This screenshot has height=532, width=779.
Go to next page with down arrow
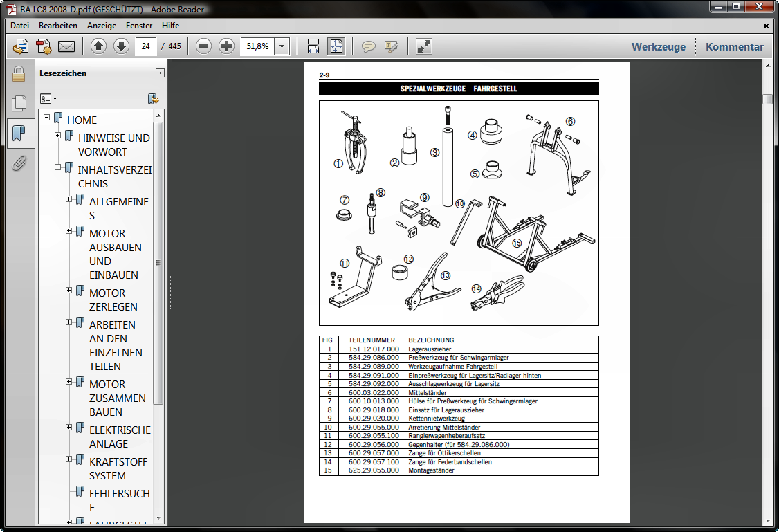121,47
